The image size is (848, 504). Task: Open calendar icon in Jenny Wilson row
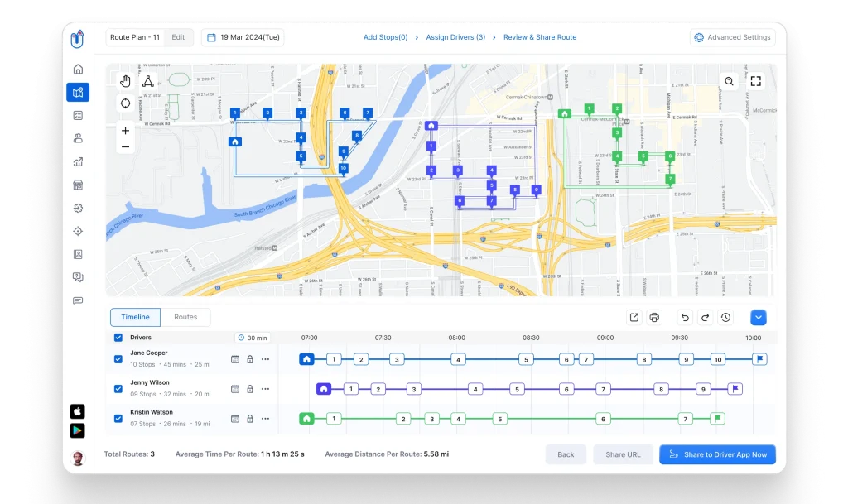pyautogui.click(x=234, y=389)
